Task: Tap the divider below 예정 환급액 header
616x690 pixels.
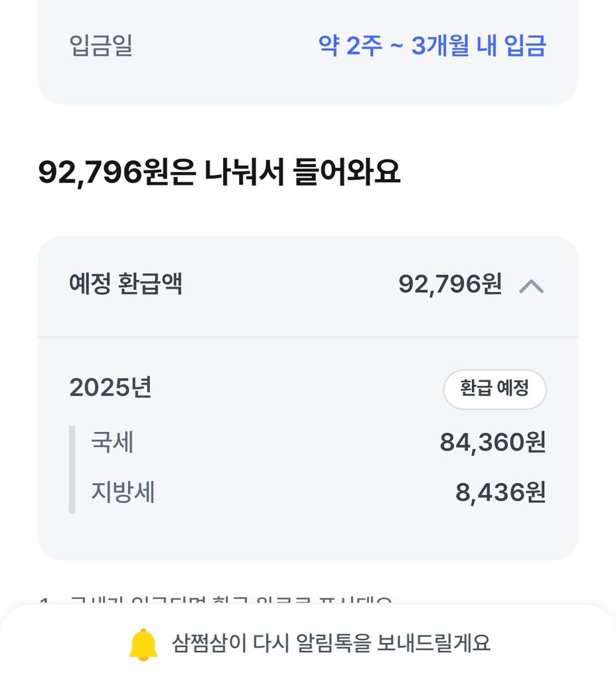Action: click(308, 337)
